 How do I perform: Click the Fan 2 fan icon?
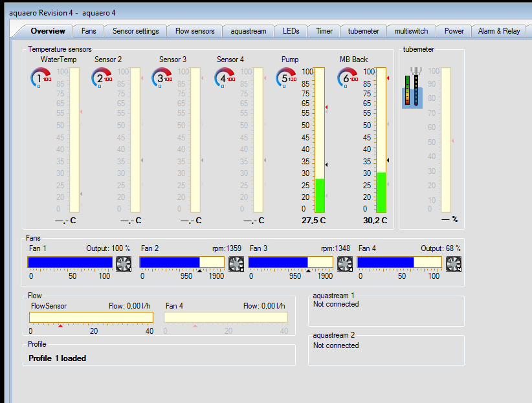coord(236,263)
